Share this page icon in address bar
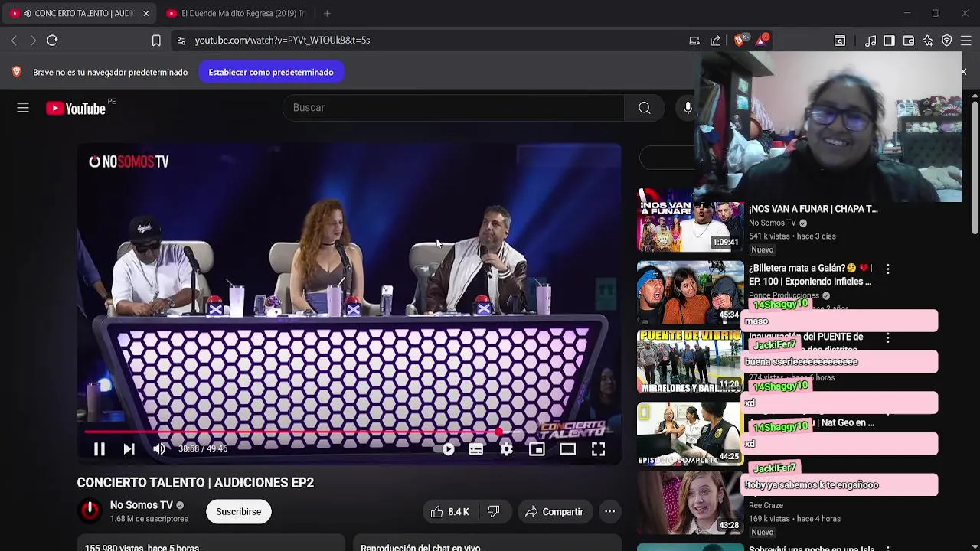Screen dimensions: 980x551 click(715, 41)
